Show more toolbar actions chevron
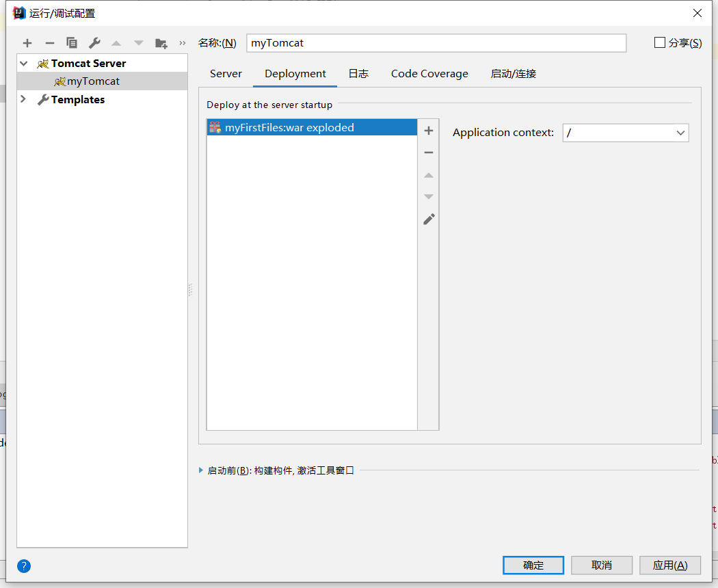This screenshot has height=588, width=718. pos(183,43)
